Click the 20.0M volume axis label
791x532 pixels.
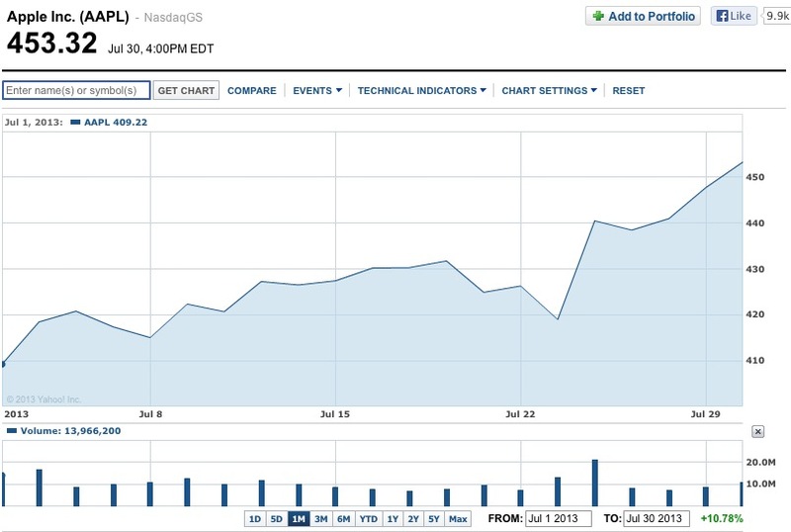[760, 463]
